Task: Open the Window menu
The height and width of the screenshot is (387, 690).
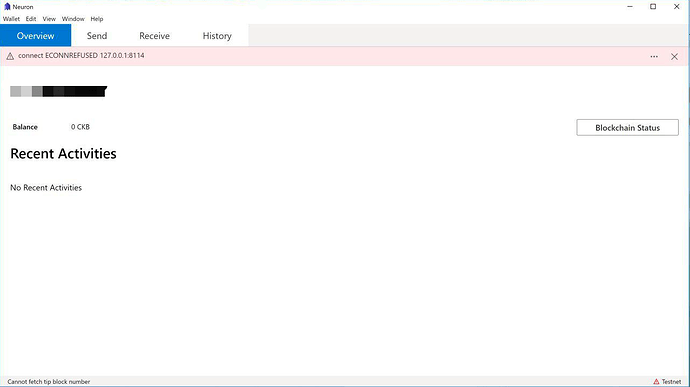Action: (x=73, y=19)
